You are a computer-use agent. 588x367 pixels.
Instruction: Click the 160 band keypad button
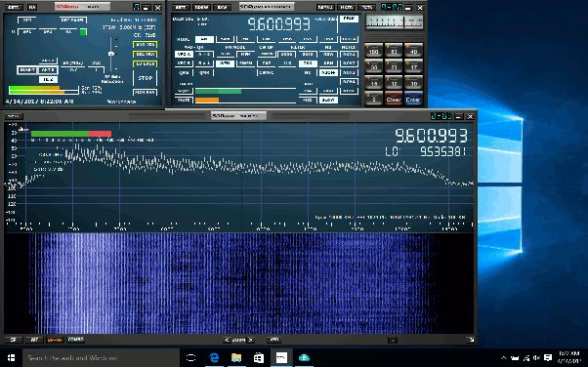373,50
